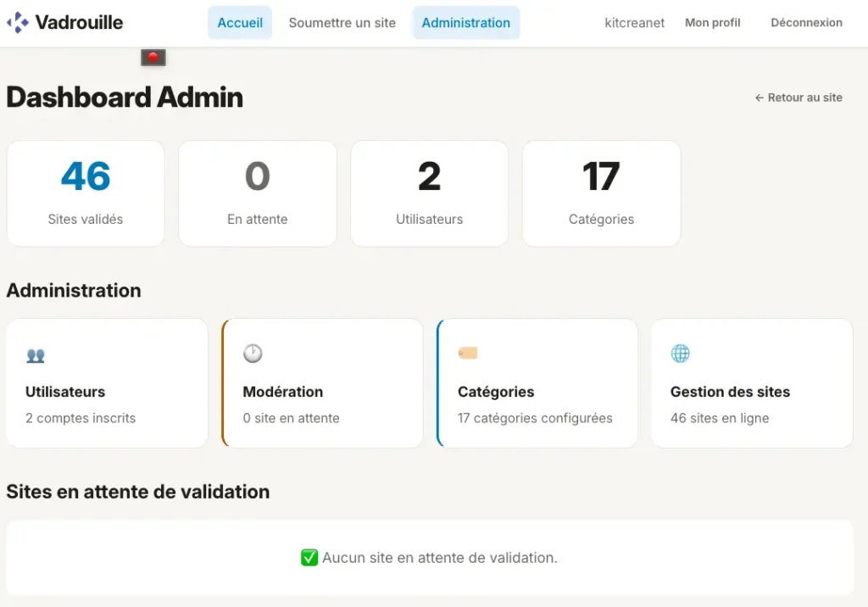The height and width of the screenshot is (607, 868).
Task: Follow the Retour au site link
Action: [798, 97]
